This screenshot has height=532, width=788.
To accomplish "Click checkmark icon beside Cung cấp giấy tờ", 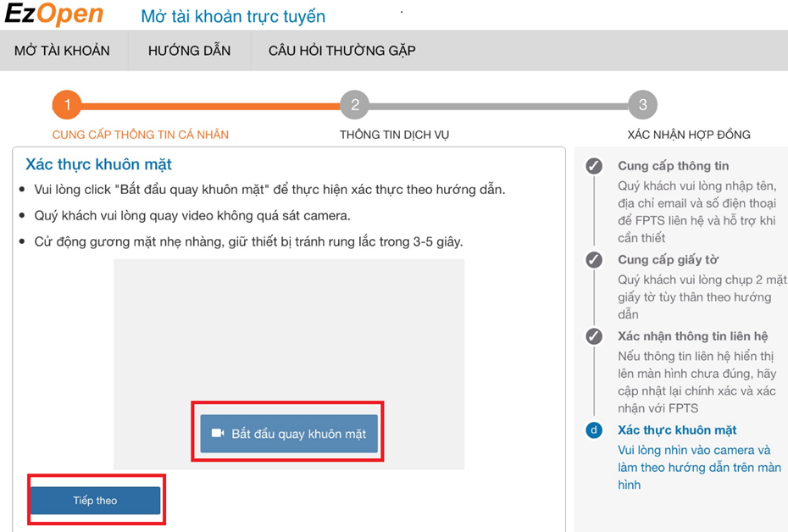I will pos(594,260).
